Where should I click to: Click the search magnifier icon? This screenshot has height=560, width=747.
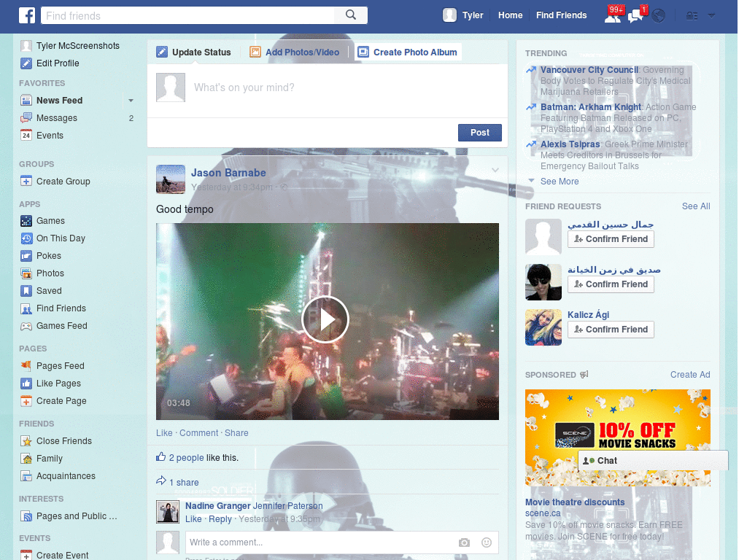(351, 15)
